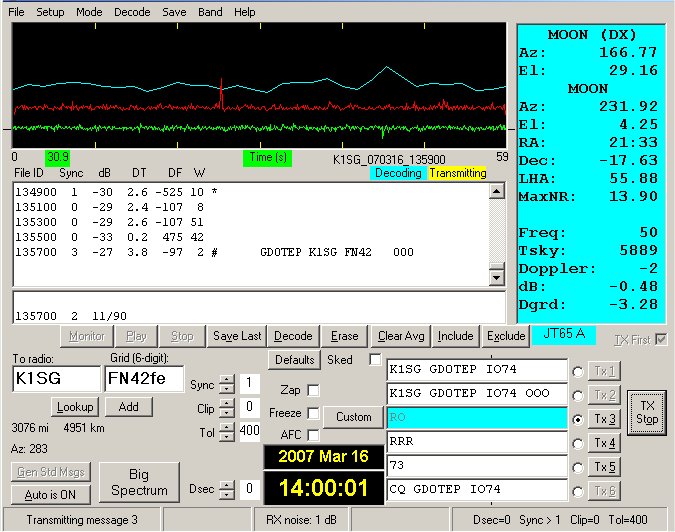Increase the Dsec value with up arrow

[227, 484]
